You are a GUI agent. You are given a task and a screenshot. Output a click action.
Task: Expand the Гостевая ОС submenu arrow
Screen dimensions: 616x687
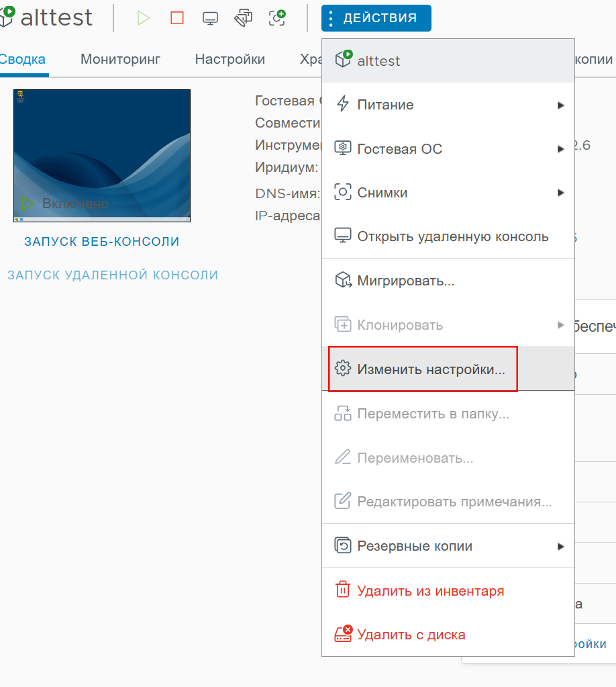coord(560,149)
